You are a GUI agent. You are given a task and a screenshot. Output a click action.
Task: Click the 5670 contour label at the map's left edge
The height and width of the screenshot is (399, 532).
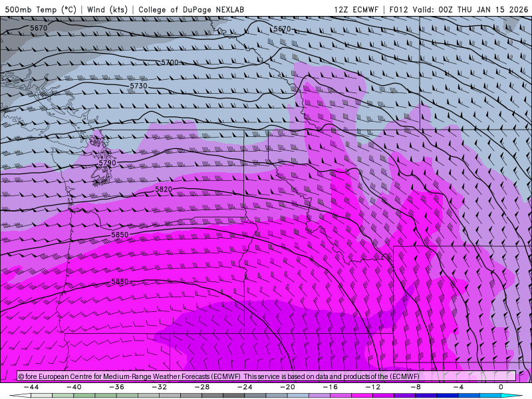[x=39, y=28]
